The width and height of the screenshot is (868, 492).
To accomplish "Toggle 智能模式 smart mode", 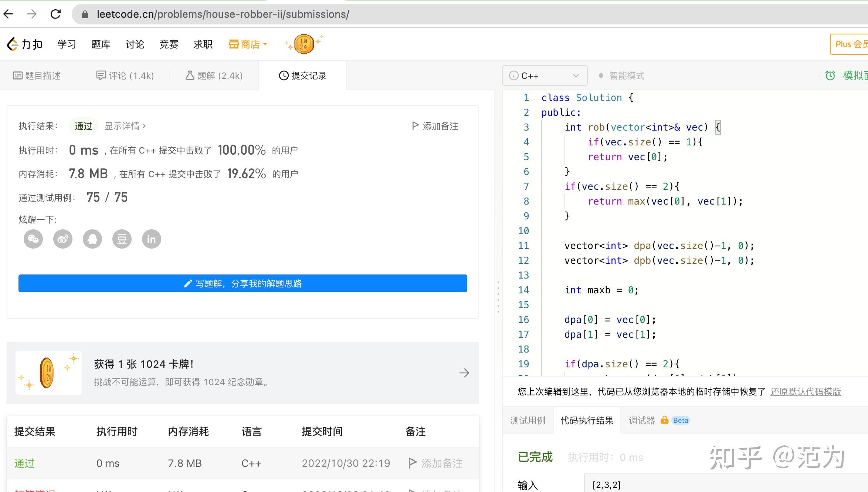I will click(x=622, y=76).
